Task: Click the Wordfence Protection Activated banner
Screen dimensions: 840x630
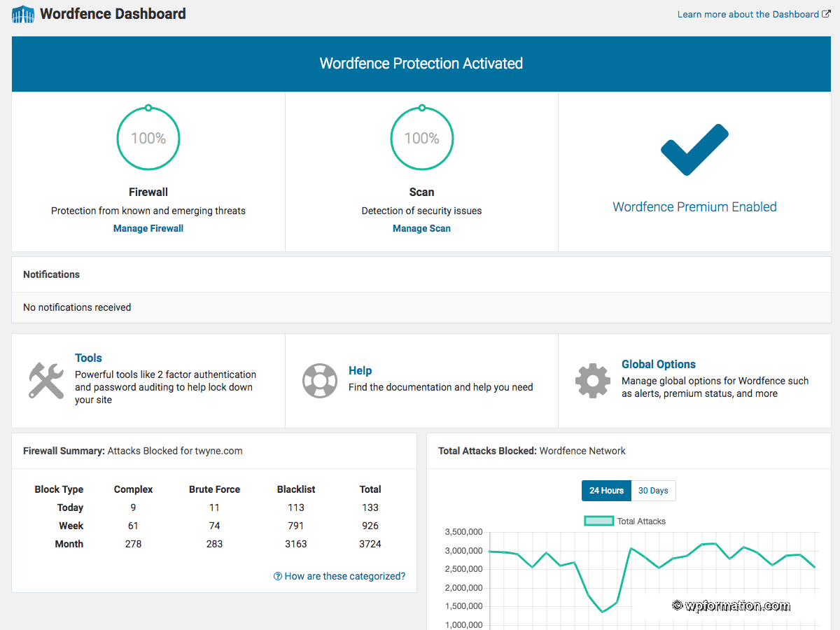Action: pos(421,64)
